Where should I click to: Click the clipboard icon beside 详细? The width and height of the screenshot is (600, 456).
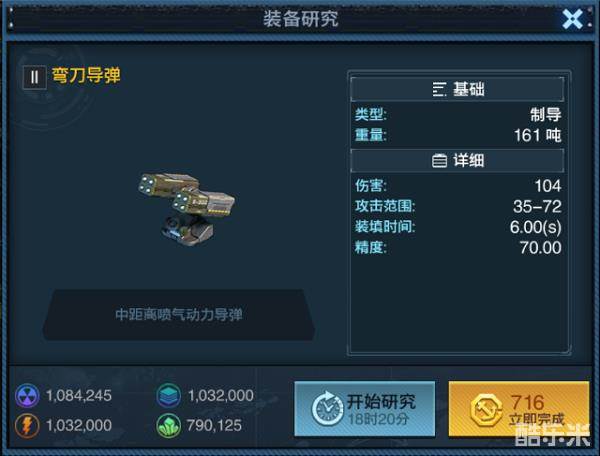[439, 161]
